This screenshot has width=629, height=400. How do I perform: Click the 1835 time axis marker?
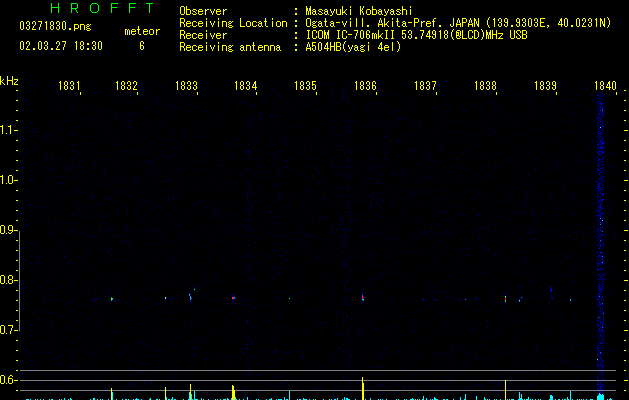click(305, 86)
